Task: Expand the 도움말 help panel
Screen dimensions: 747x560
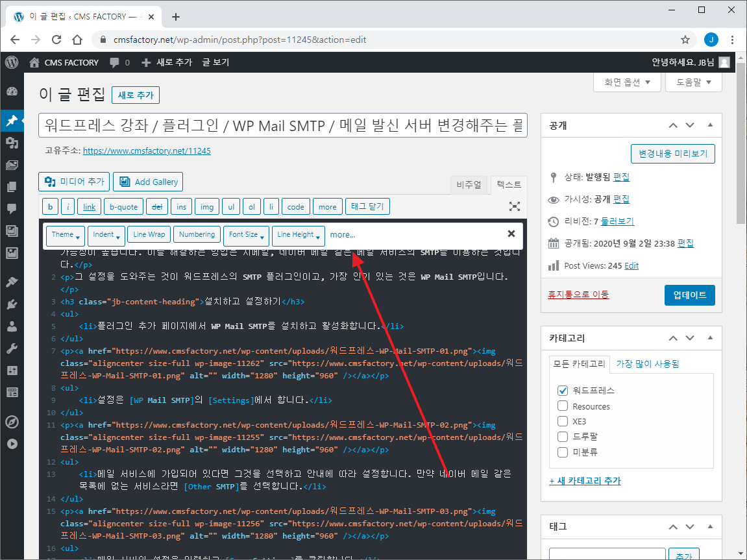Action: pyautogui.click(x=694, y=82)
